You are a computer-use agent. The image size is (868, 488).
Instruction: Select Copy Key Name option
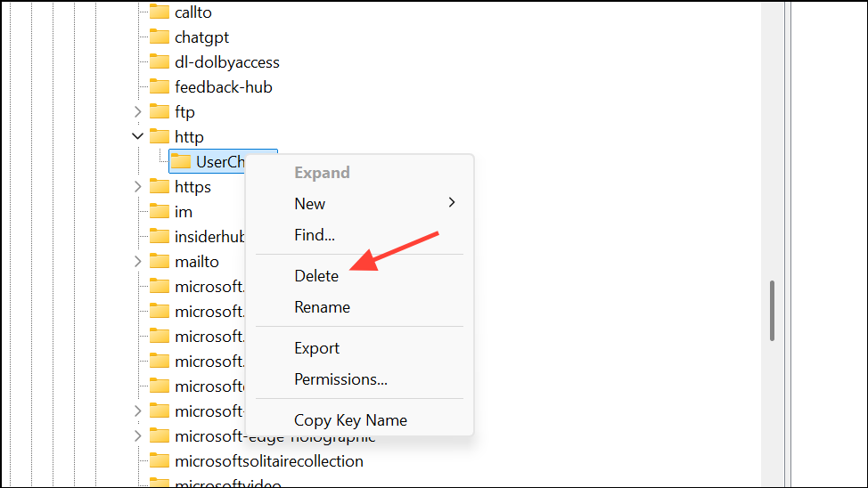(350, 420)
